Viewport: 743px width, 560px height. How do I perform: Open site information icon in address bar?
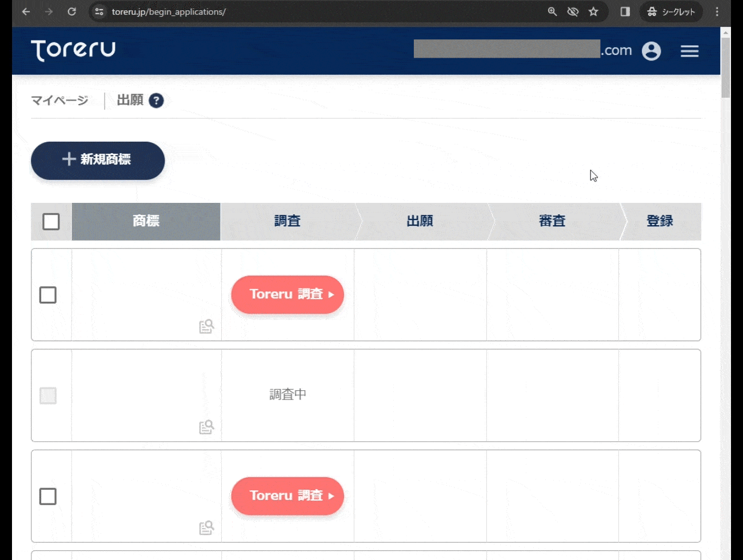click(99, 11)
